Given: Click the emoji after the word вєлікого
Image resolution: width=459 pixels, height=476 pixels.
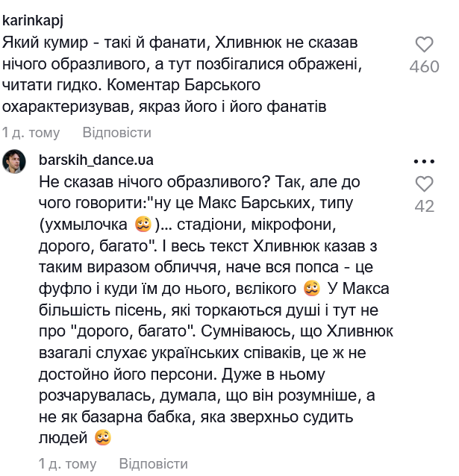Looking at the screenshot, I should pos(312,288).
